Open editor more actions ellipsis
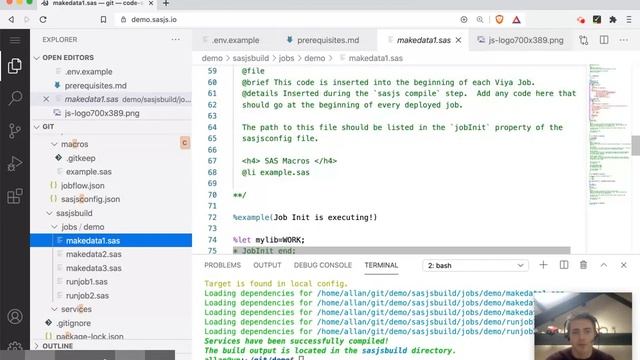 623,40
